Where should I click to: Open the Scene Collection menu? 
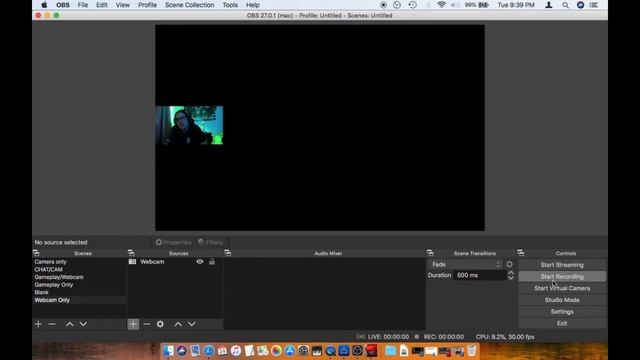tap(189, 5)
